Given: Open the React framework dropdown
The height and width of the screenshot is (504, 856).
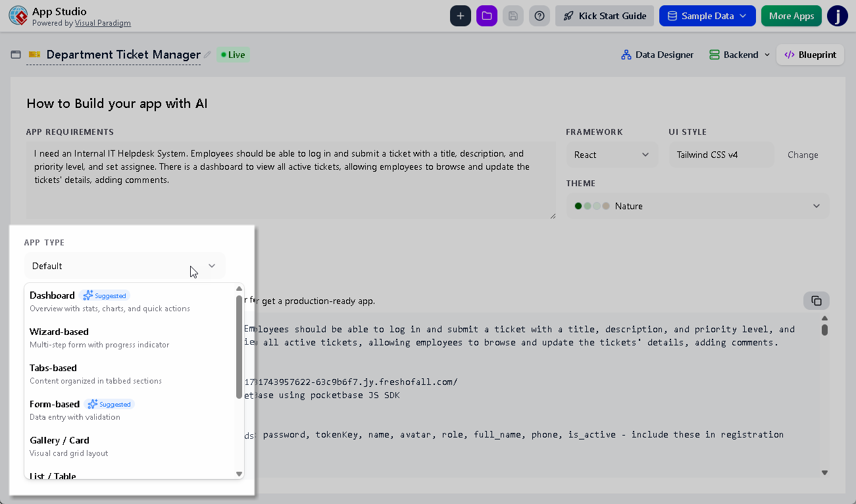Looking at the screenshot, I should tap(612, 155).
